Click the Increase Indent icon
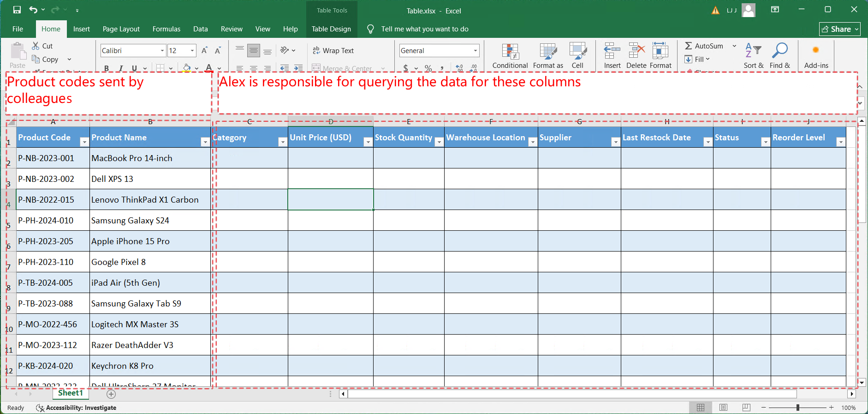The image size is (868, 414). (298, 68)
